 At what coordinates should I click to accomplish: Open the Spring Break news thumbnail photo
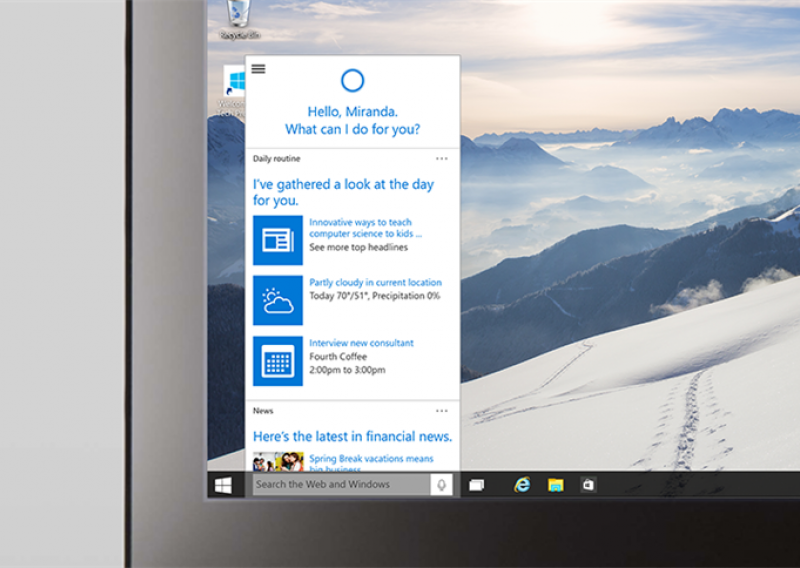[278, 461]
